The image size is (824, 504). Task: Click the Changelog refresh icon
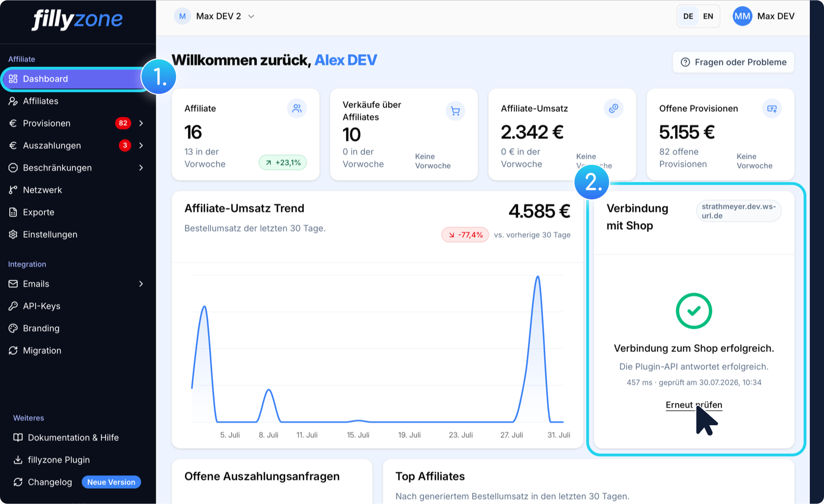point(18,482)
